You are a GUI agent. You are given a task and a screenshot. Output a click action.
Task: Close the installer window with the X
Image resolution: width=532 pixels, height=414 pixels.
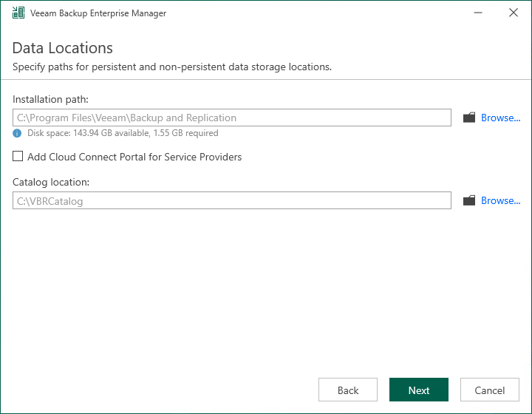(514, 13)
